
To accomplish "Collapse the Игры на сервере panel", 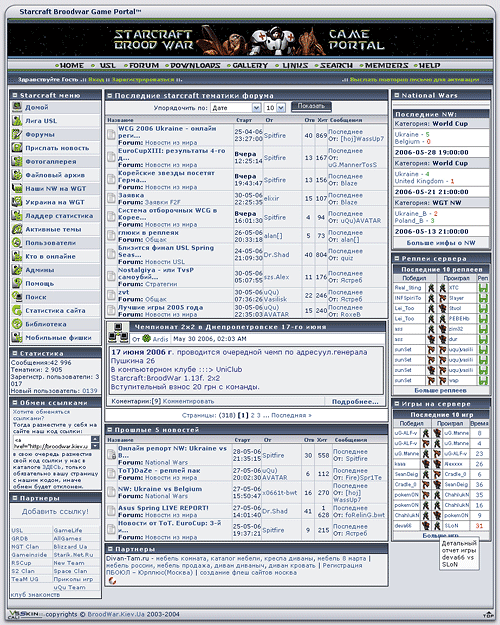I will [x=397, y=404].
